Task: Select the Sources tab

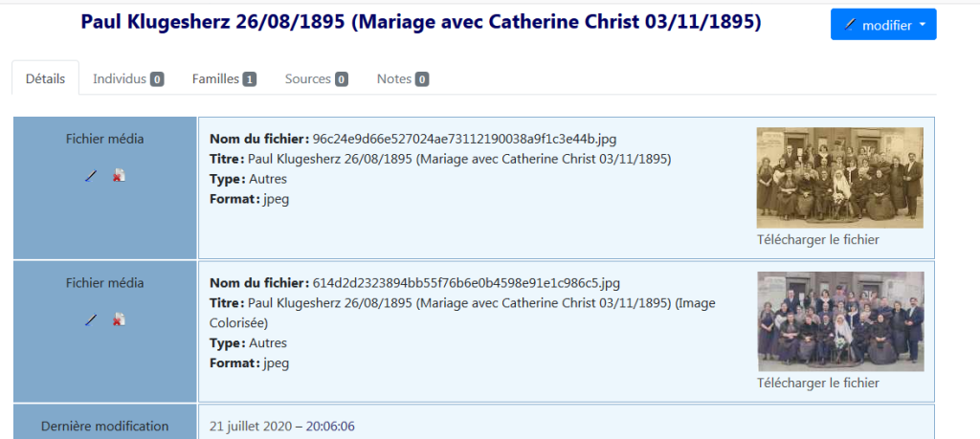Action: click(316, 78)
